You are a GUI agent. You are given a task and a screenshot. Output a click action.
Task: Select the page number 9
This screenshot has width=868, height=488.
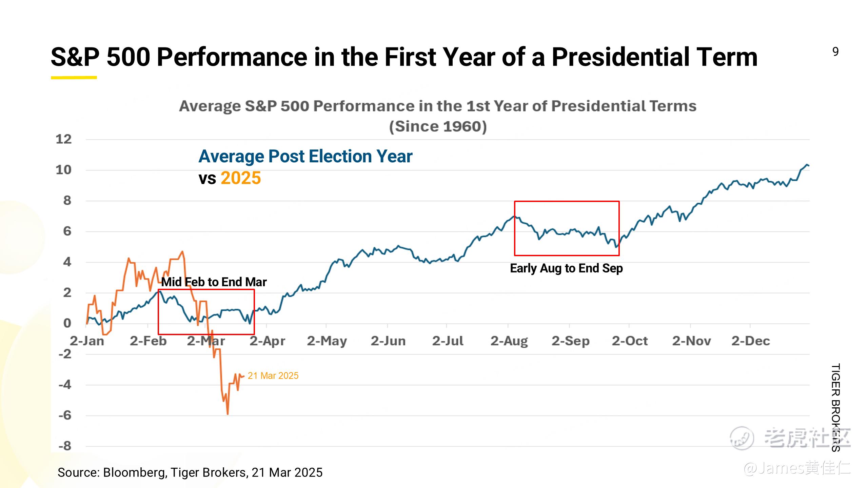coord(835,52)
